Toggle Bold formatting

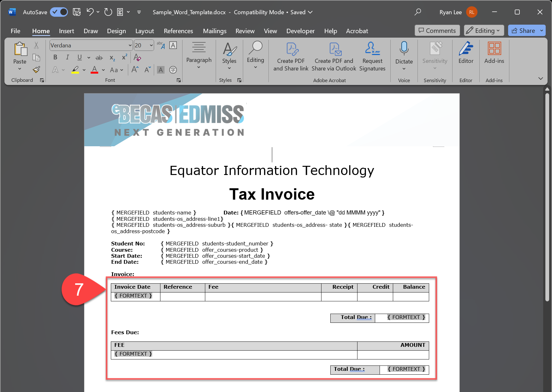pos(55,57)
